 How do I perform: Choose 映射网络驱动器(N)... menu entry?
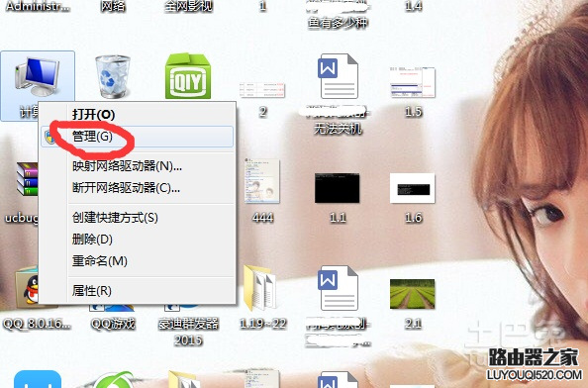138,166
